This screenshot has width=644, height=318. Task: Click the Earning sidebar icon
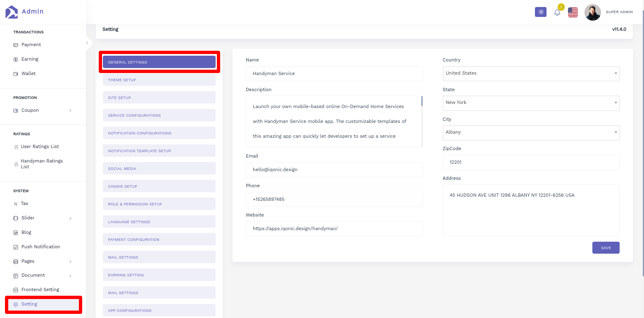tap(16, 59)
